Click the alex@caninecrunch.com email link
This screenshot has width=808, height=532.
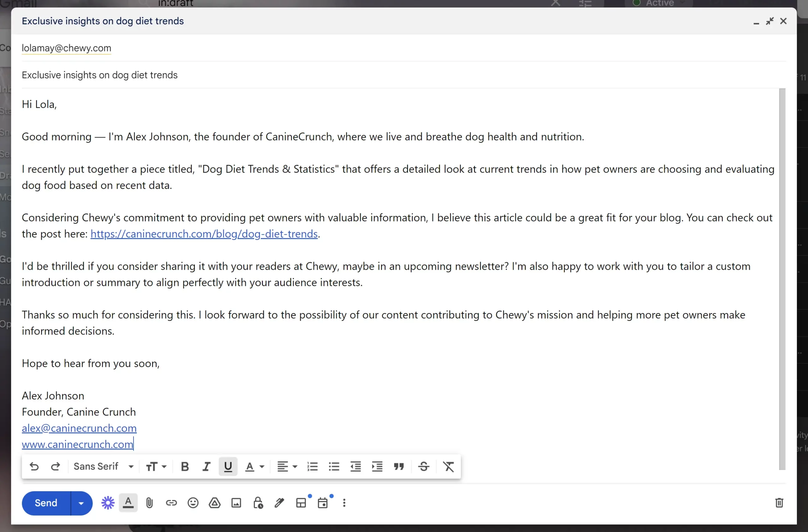pyautogui.click(x=79, y=428)
